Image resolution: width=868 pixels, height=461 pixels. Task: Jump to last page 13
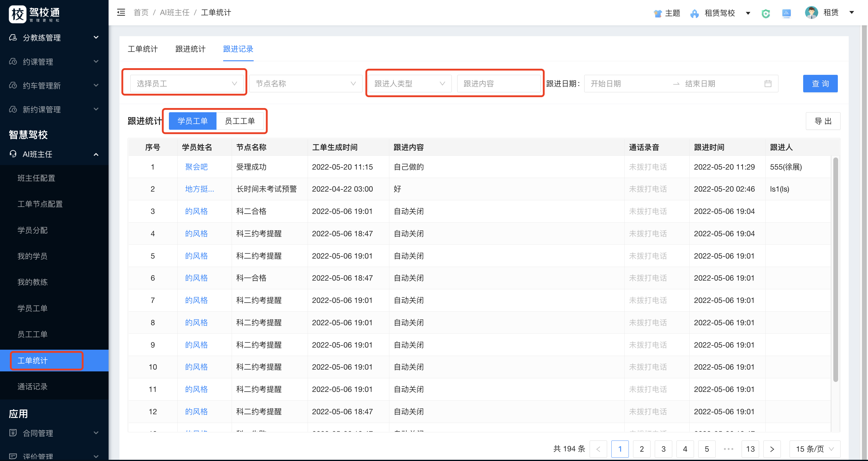tap(750, 449)
